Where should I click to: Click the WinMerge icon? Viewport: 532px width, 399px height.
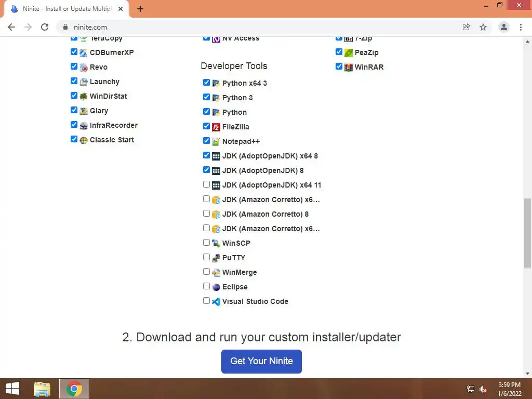point(216,272)
